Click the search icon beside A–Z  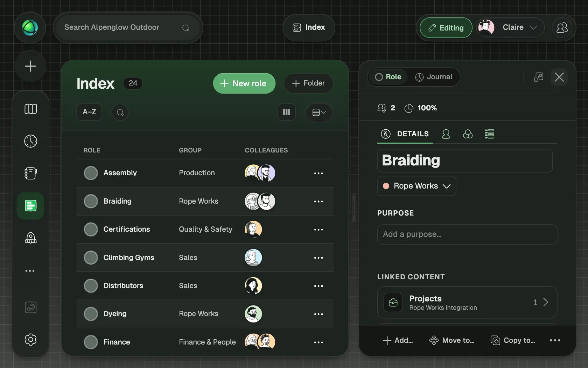[120, 112]
